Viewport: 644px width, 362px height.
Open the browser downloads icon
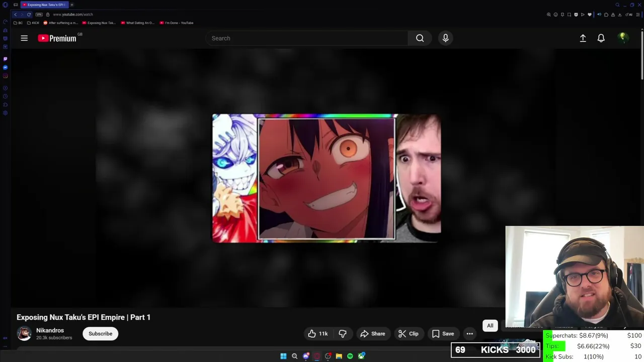click(x=620, y=15)
